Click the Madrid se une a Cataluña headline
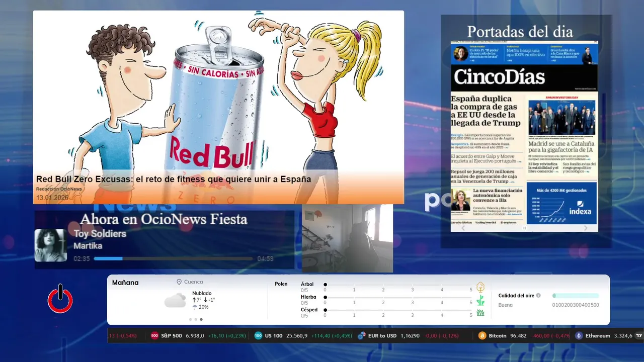The image size is (644, 362). [x=560, y=147]
